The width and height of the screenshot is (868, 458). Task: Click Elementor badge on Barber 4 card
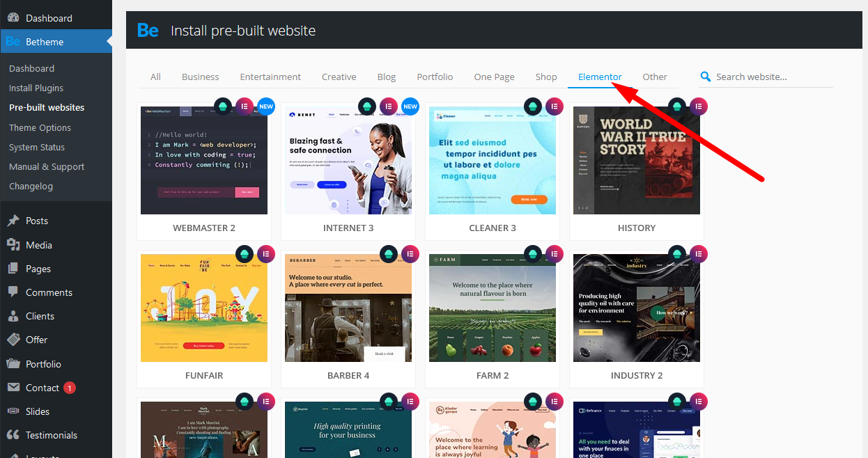(410, 254)
